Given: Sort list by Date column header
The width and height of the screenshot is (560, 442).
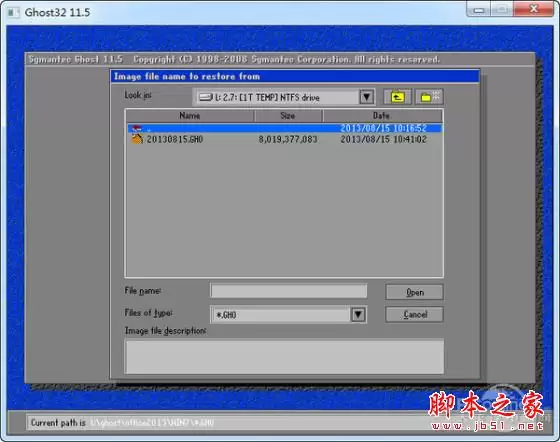Looking at the screenshot, I should click(382, 116).
